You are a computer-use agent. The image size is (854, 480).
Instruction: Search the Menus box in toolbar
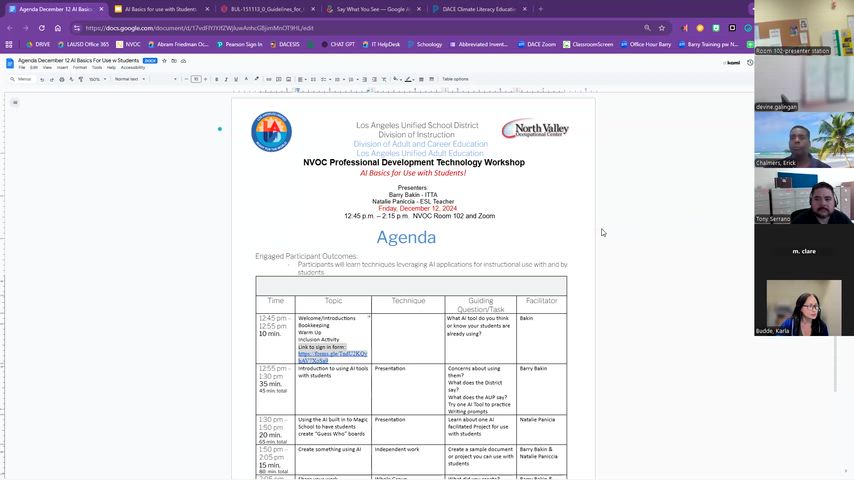21,79
